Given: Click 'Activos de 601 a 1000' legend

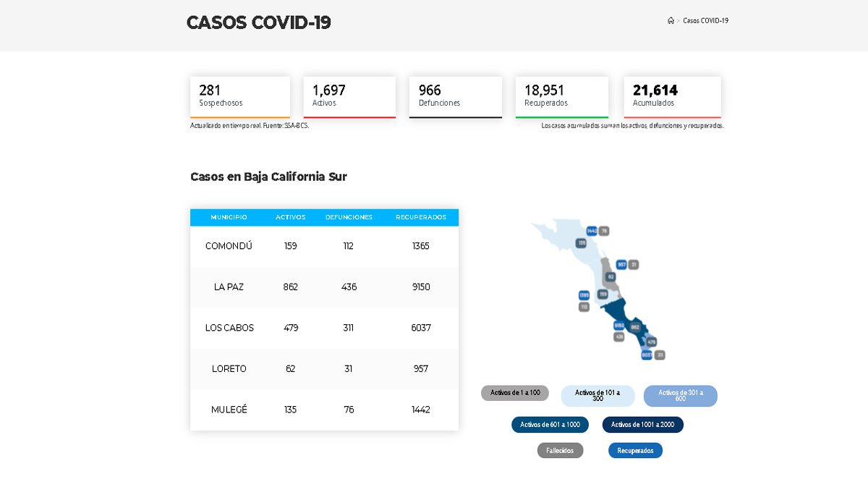Looking at the screenshot, I should click(x=550, y=425).
